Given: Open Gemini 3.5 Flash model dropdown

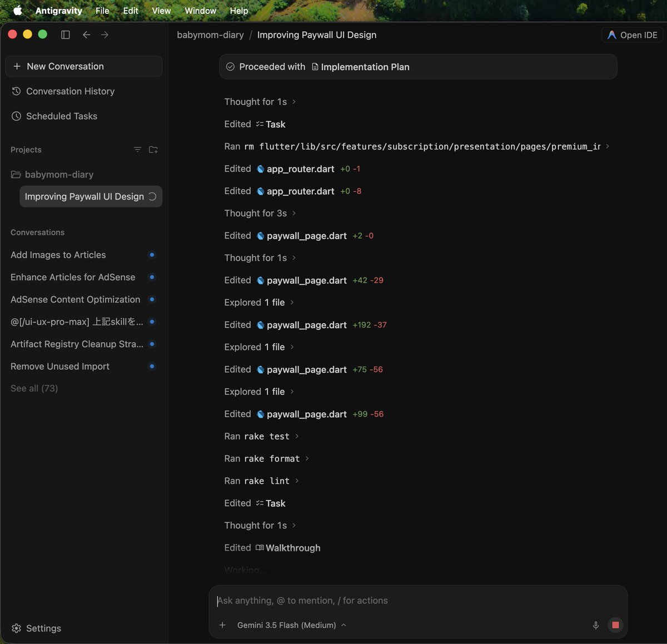Looking at the screenshot, I should pyautogui.click(x=292, y=625).
